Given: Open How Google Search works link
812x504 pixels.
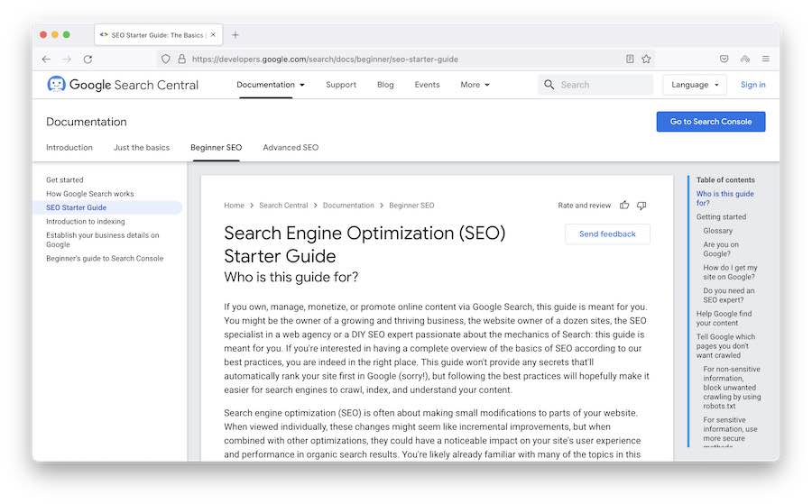Looking at the screenshot, I should click(x=89, y=194).
